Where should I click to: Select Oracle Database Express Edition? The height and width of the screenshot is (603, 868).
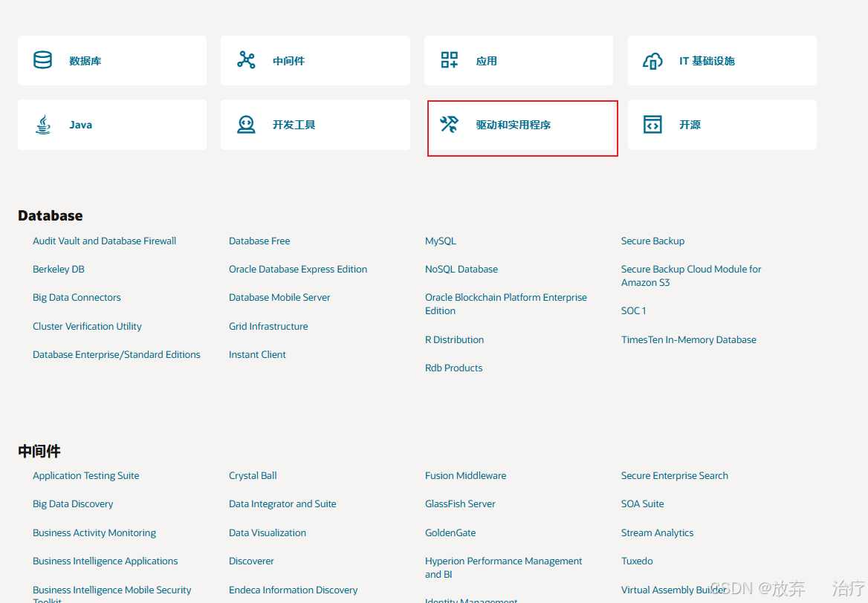coord(297,269)
